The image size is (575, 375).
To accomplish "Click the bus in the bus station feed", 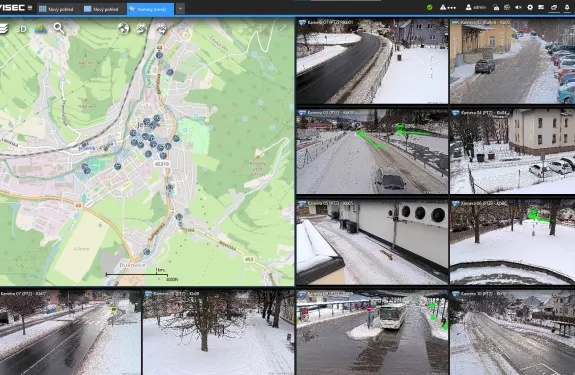I will (392, 316).
